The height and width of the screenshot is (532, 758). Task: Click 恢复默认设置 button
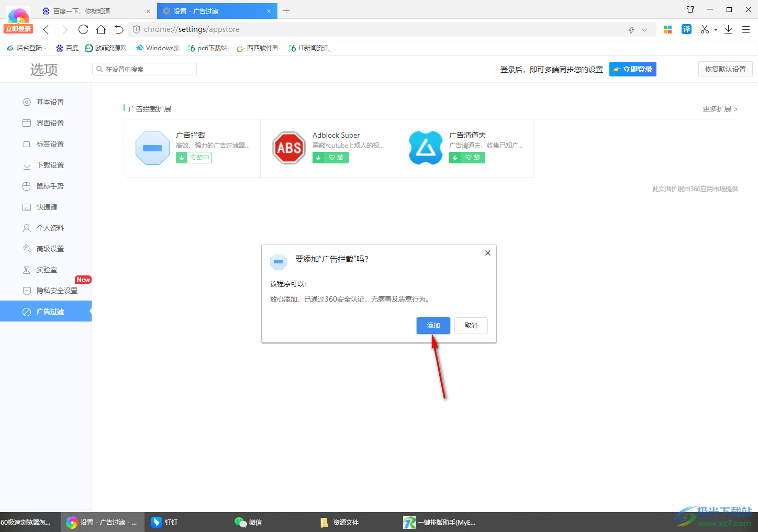(x=725, y=69)
